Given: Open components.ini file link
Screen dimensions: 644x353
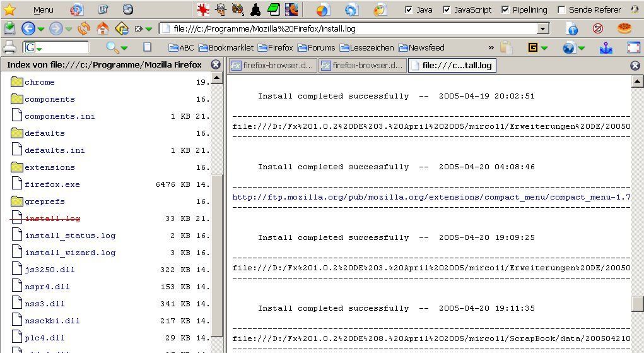Looking at the screenshot, I should [59, 116].
